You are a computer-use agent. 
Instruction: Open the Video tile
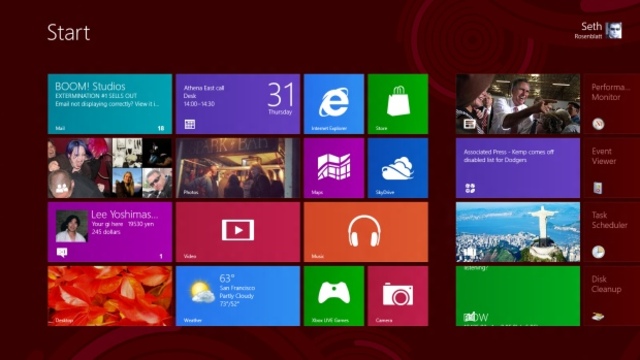(x=238, y=232)
